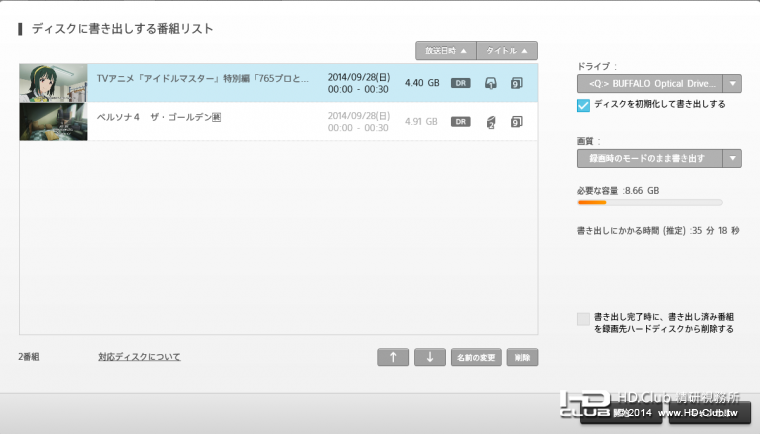
Task: Click the required capacity progress bar
Action: point(650,202)
